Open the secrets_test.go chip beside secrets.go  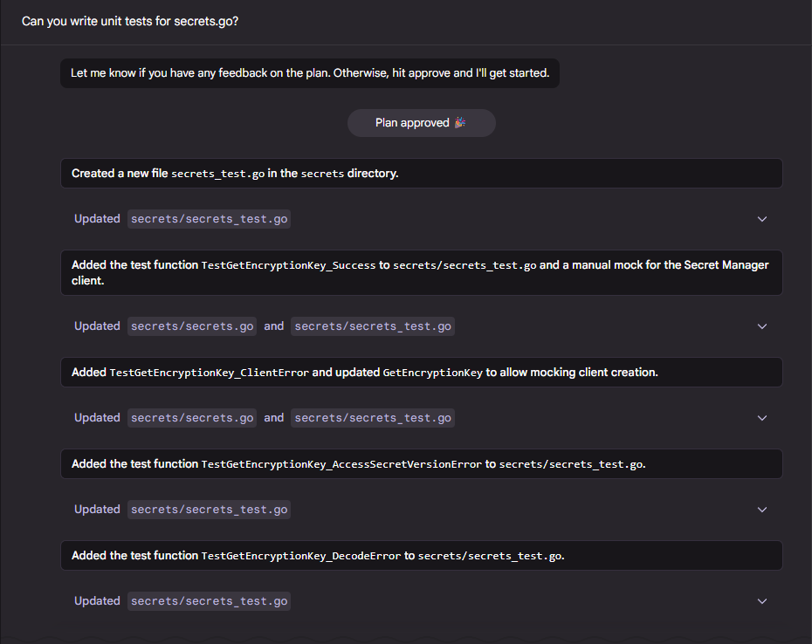coord(373,325)
